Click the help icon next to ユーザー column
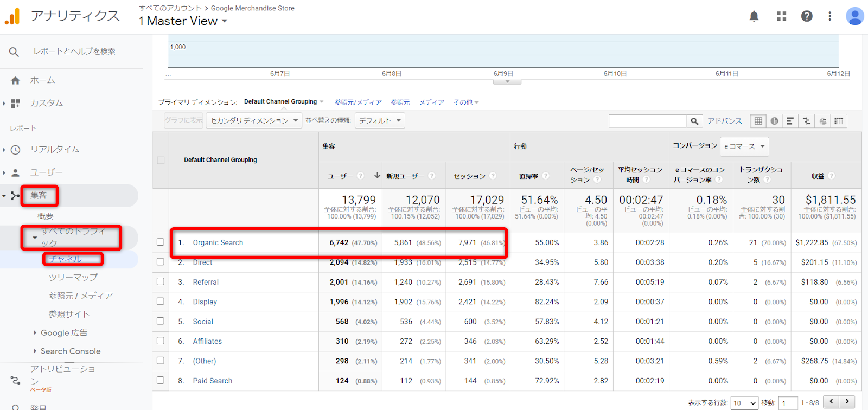Viewport: 868px width, 410px height. click(x=361, y=176)
